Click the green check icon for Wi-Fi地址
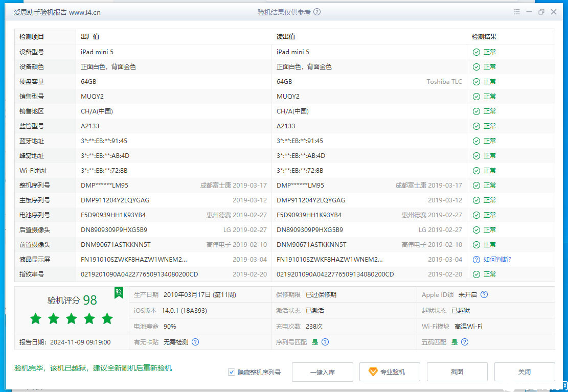 [x=476, y=171]
